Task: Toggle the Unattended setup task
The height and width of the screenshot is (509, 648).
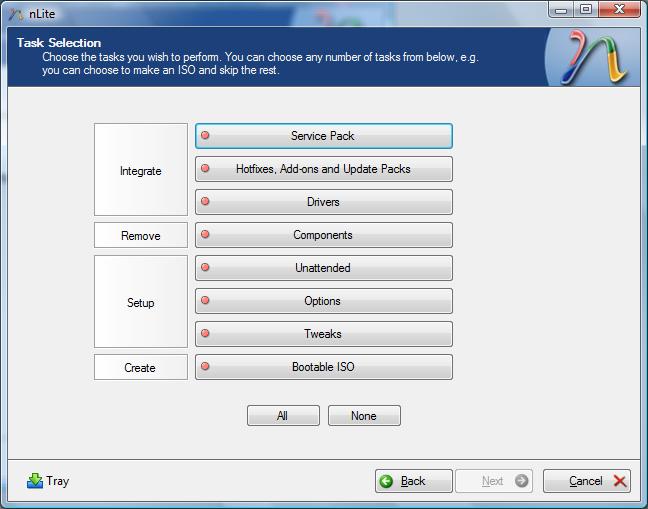Action: (x=324, y=268)
